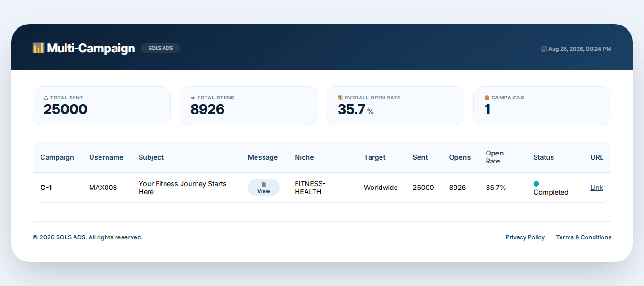Click the Total Sent card value 25000

point(66,109)
